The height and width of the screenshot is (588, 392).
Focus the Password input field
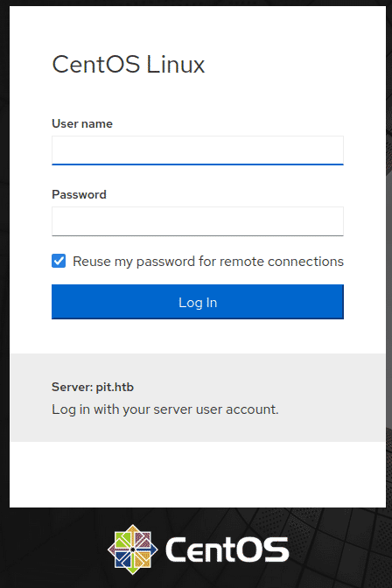coord(198,221)
